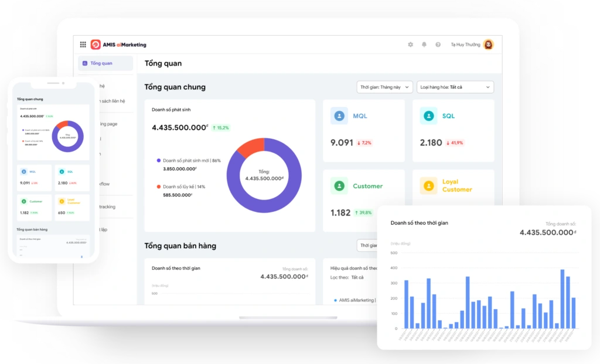This screenshot has width=600, height=364.
Task: Open the 'Loại hàng hóa: Tất cả' dropdown
Action: [455, 87]
